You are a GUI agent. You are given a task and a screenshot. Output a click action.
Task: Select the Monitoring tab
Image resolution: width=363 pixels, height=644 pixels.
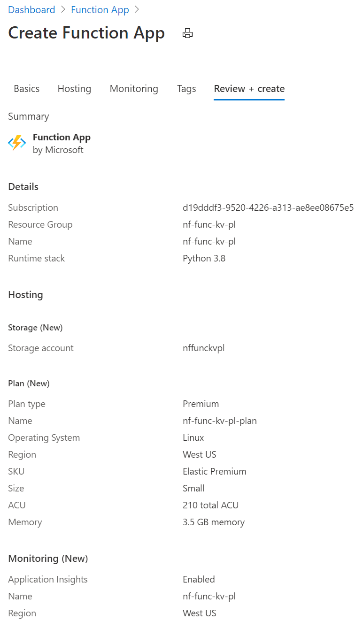pos(133,89)
